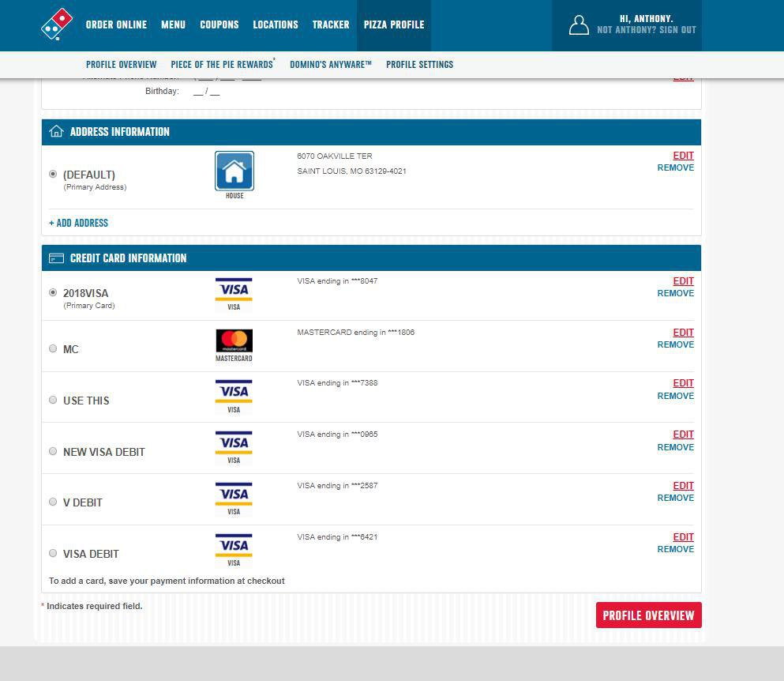Screen dimensions: 784x681
Task: Click the 'SAINT LOUIS, MO 63129-4021' address text
Action: click(x=351, y=171)
